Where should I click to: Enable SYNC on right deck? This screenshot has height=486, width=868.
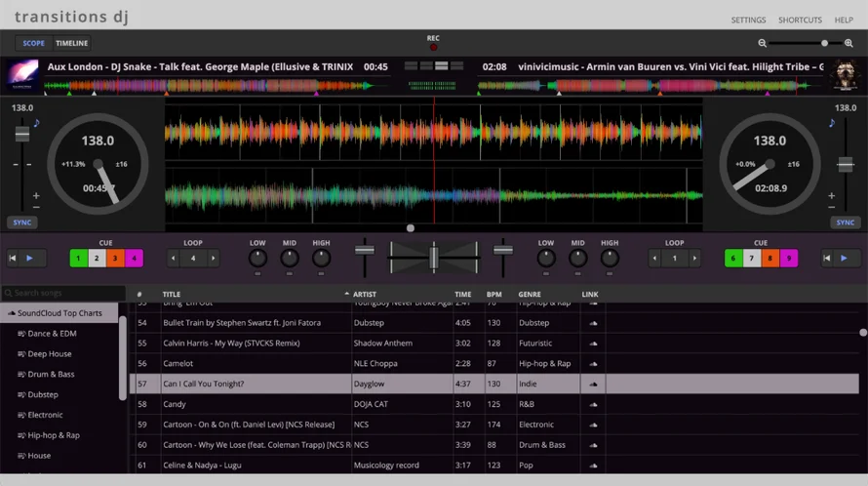[x=846, y=223]
